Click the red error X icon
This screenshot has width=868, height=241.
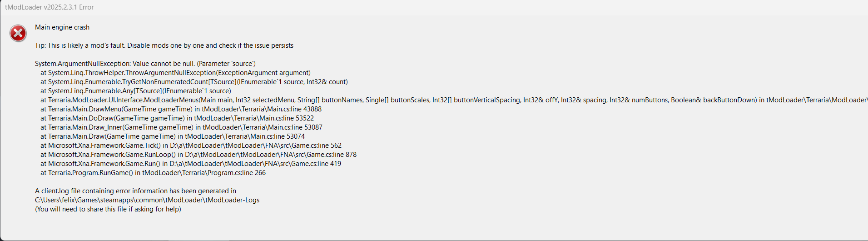(18, 33)
